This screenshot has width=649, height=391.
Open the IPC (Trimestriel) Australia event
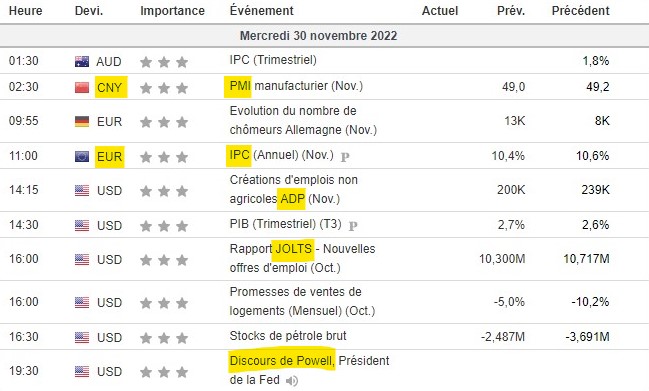tap(273, 60)
